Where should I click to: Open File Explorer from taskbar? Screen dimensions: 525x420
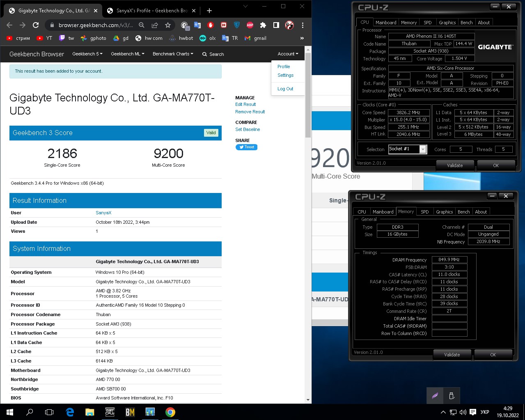pyautogui.click(x=89, y=412)
